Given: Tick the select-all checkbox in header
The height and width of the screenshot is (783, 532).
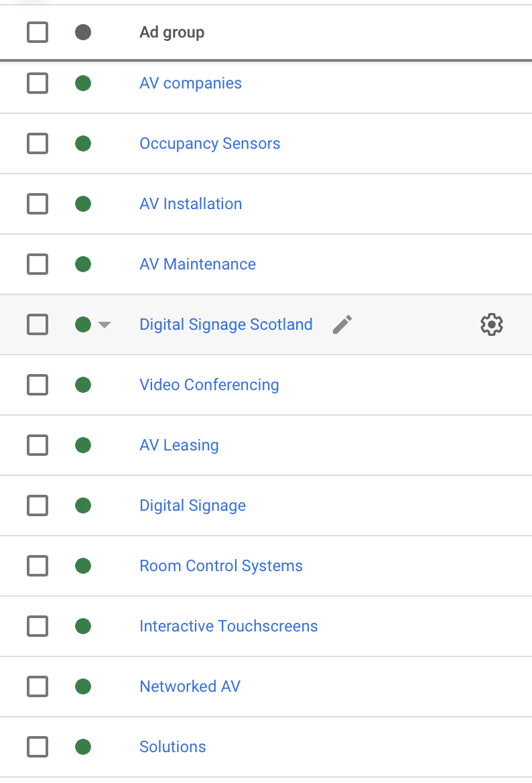Looking at the screenshot, I should click(x=38, y=32).
